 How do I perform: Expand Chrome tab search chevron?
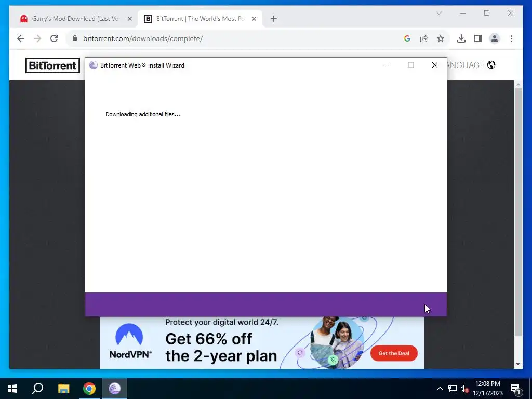tap(438, 13)
